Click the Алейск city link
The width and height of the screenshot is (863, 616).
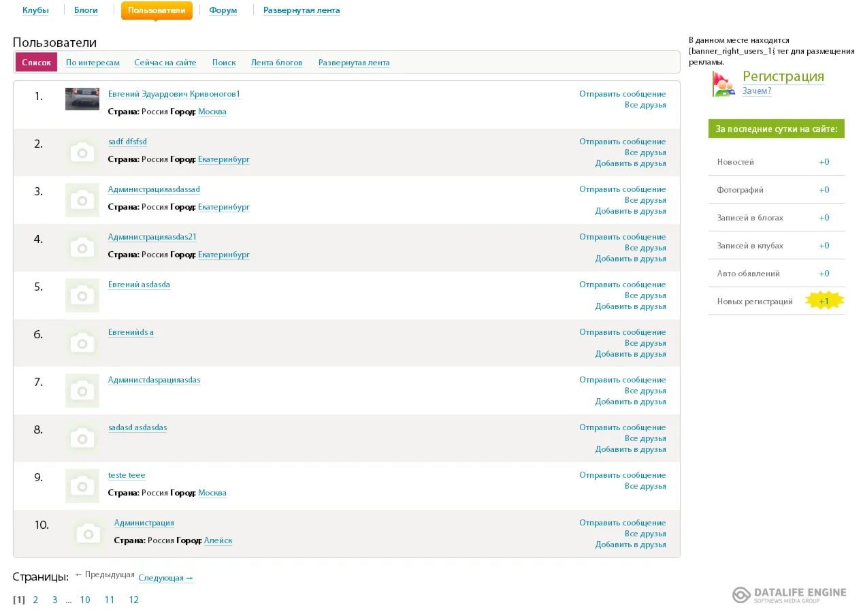(x=218, y=540)
